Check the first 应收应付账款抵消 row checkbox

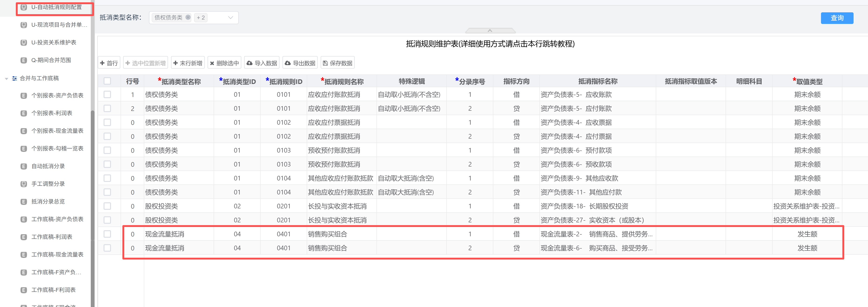107,95
